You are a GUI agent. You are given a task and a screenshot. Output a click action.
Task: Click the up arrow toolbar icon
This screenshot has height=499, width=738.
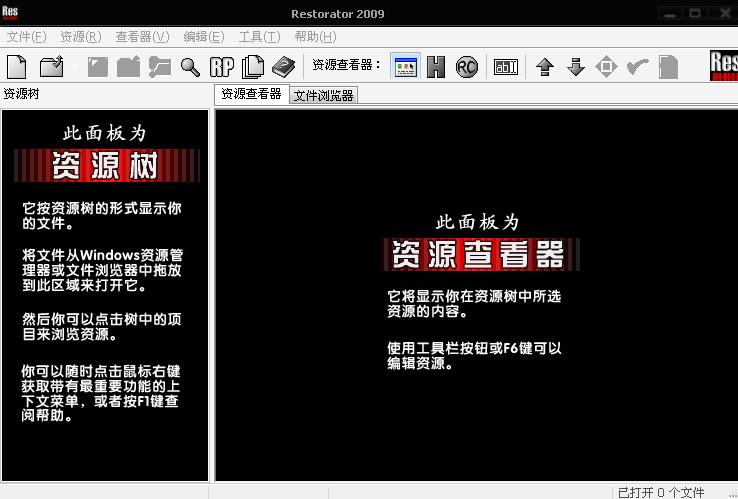tap(545, 67)
